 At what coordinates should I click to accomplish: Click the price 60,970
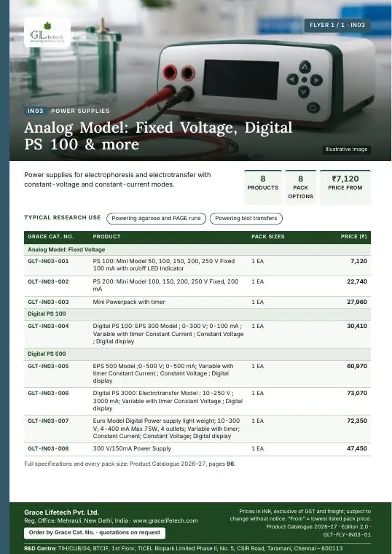tap(357, 366)
